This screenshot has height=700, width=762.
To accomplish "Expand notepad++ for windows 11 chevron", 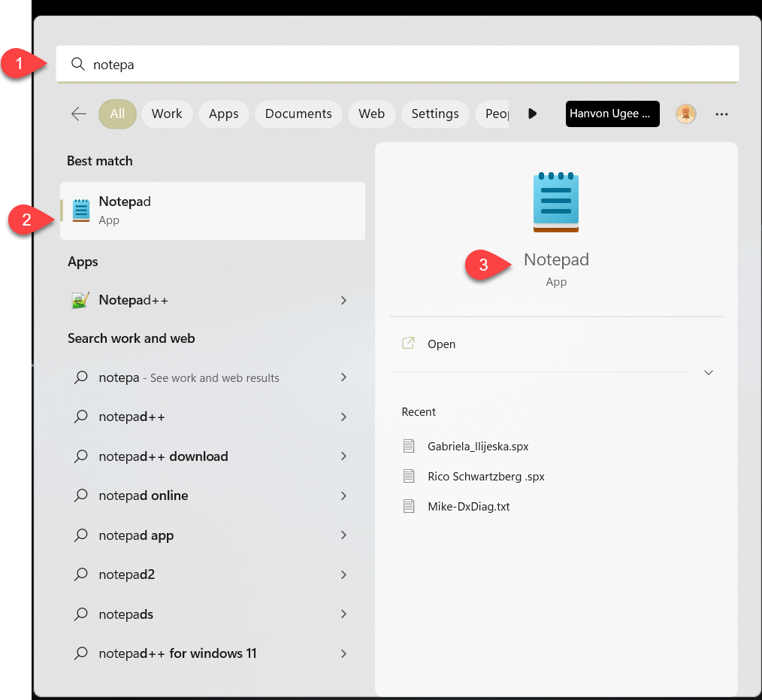I will click(343, 654).
